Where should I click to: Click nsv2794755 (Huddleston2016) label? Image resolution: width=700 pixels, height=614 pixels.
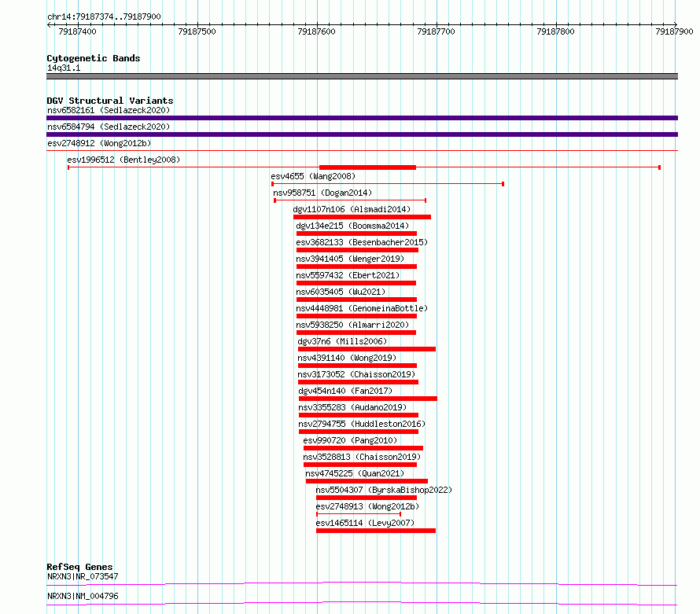click(362, 424)
